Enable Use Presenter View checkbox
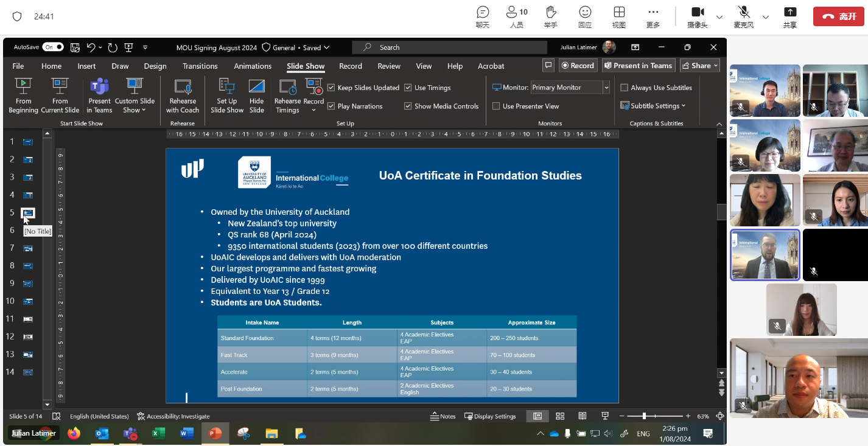This screenshot has height=446, width=868. 496,106
